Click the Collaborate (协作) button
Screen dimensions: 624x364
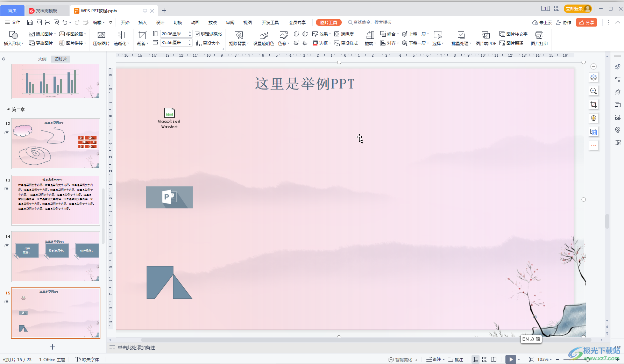(563, 22)
